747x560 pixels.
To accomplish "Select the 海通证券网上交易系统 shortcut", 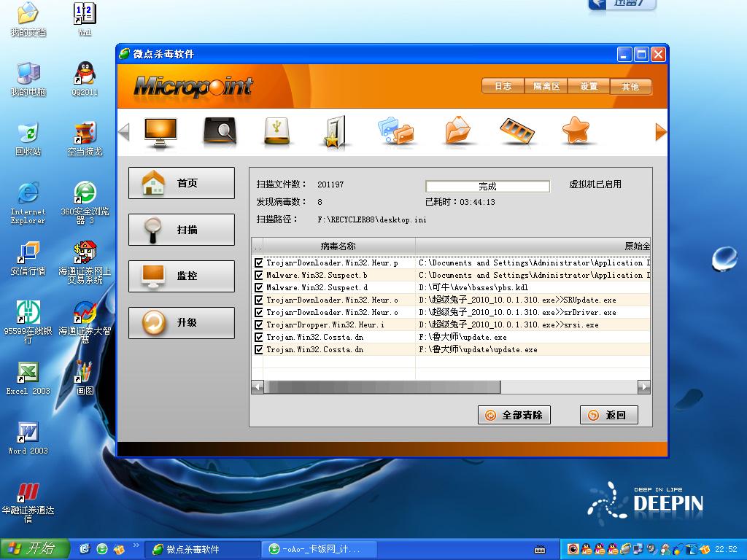I will pos(85,262).
